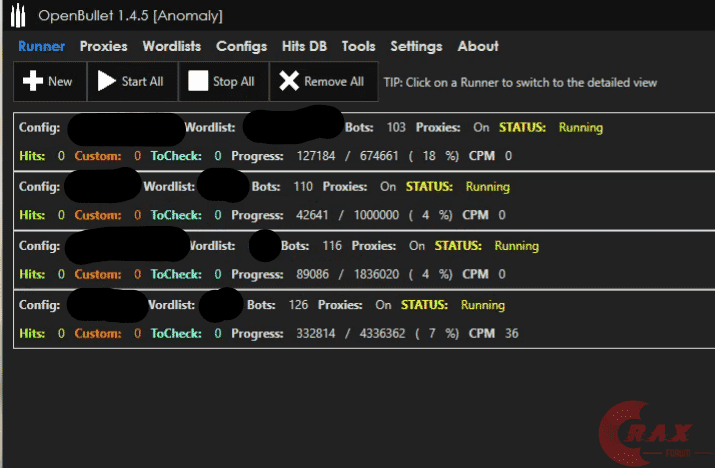The height and width of the screenshot is (468, 715).
Task: Click the Bots value 103
Action: point(396,127)
